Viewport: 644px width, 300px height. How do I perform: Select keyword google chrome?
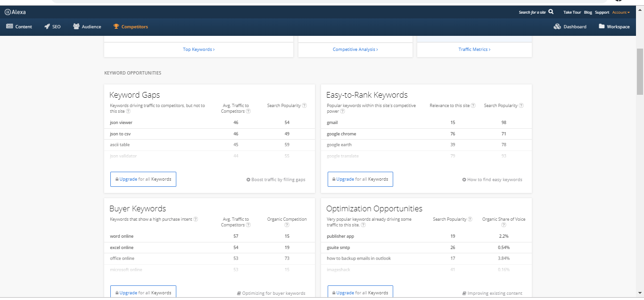click(341, 134)
